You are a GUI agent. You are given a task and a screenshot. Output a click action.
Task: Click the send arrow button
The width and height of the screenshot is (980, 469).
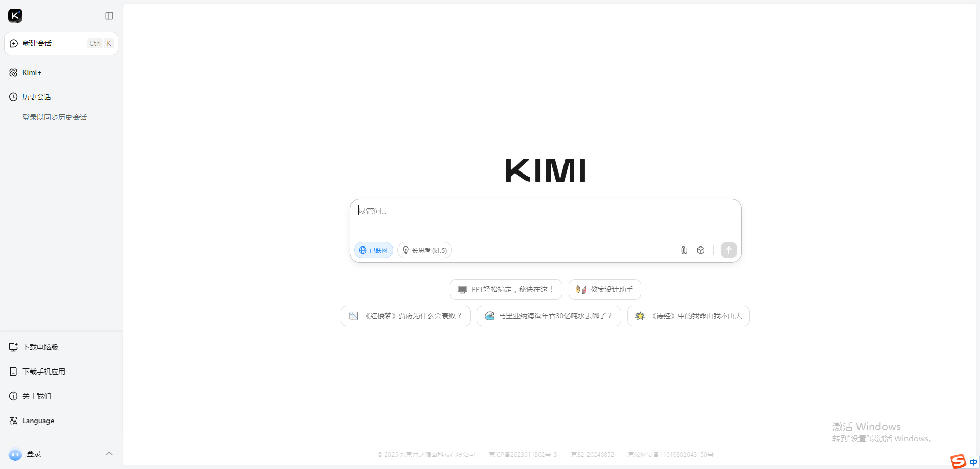click(729, 250)
